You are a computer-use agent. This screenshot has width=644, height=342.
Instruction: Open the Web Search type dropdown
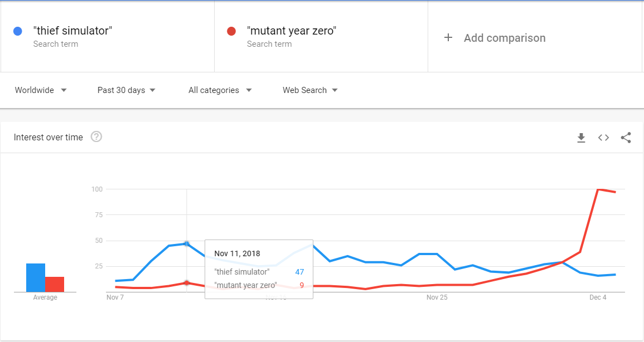(310, 90)
